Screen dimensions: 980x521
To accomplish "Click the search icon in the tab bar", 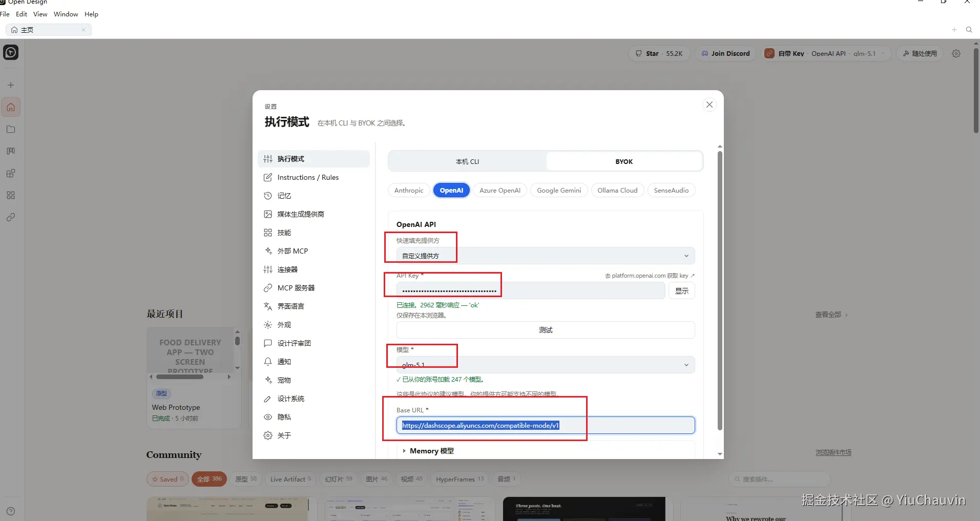I will [x=969, y=30].
